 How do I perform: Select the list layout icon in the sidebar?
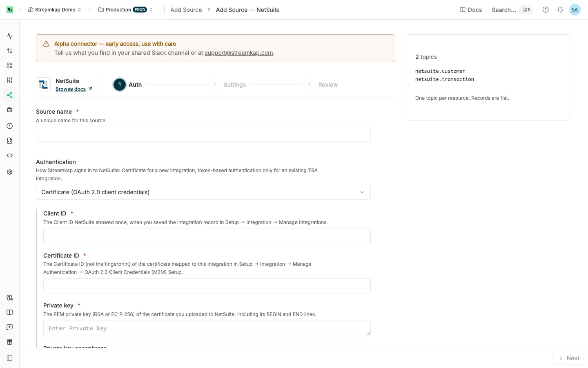click(x=10, y=65)
